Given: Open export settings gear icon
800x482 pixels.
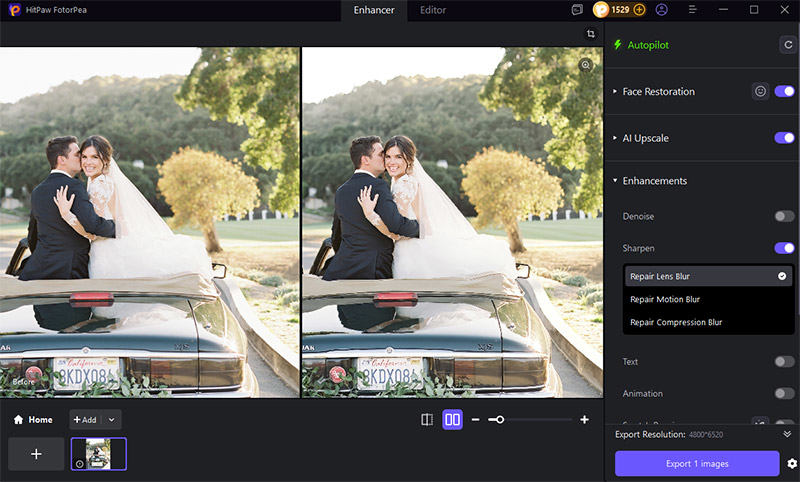Looking at the screenshot, I should [x=792, y=464].
